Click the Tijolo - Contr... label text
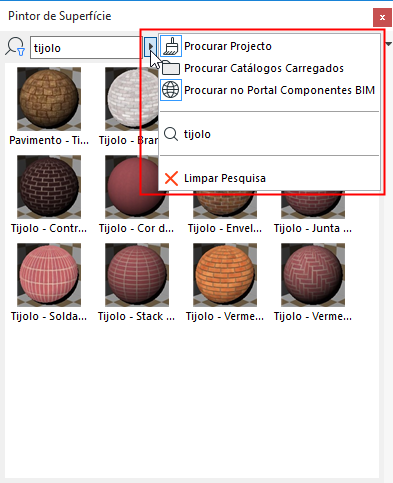This screenshot has width=393, height=483. tap(49, 228)
